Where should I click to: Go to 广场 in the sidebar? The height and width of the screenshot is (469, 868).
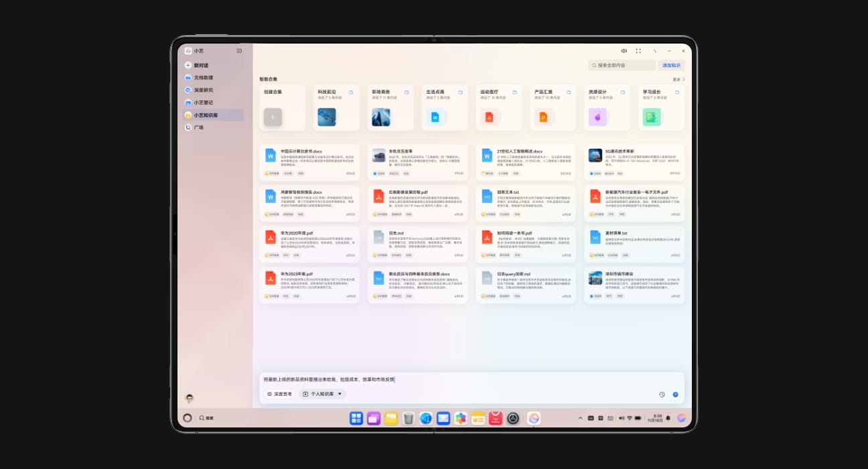point(199,127)
